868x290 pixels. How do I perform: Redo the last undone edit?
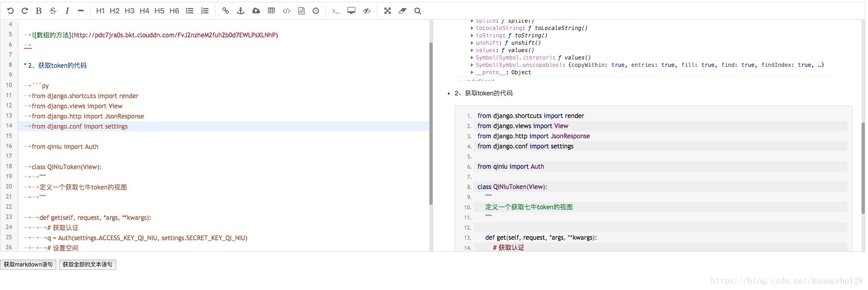click(x=25, y=11)
